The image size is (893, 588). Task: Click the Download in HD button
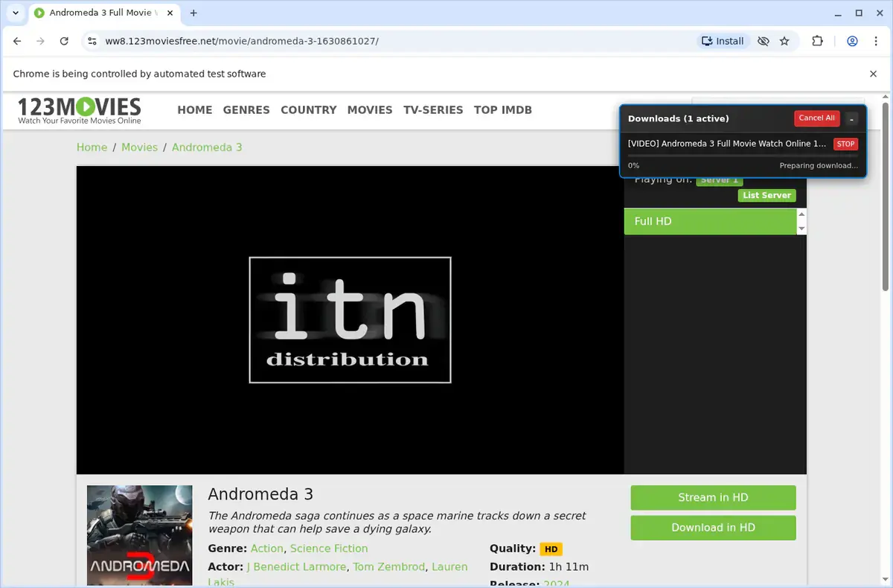(x=713, y=528)
